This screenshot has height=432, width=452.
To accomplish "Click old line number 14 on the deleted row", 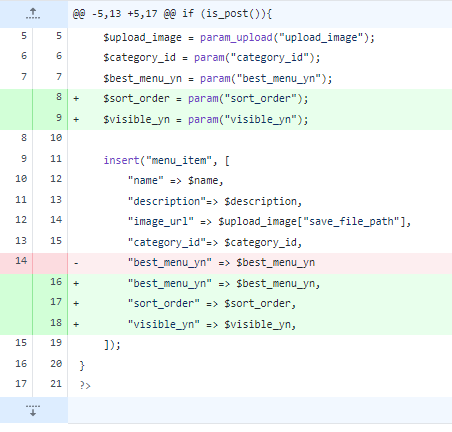I will (21, 260).
